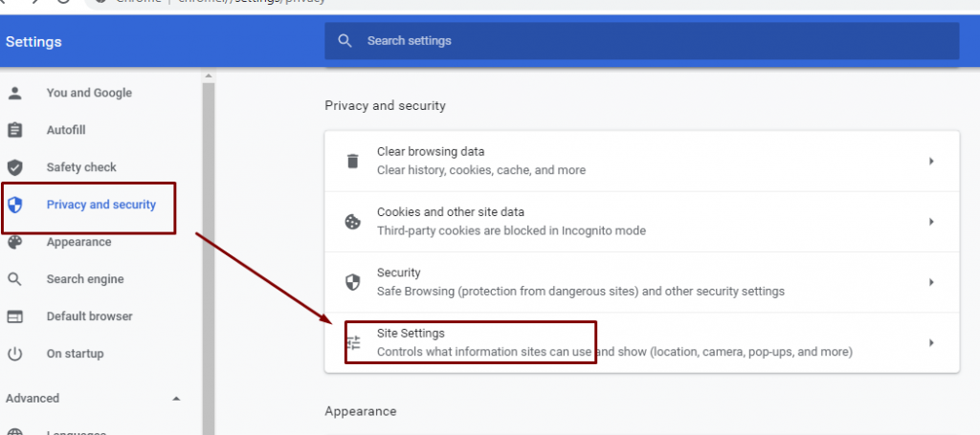
Task: Click the Search settings input field
Action: [651, 41]
